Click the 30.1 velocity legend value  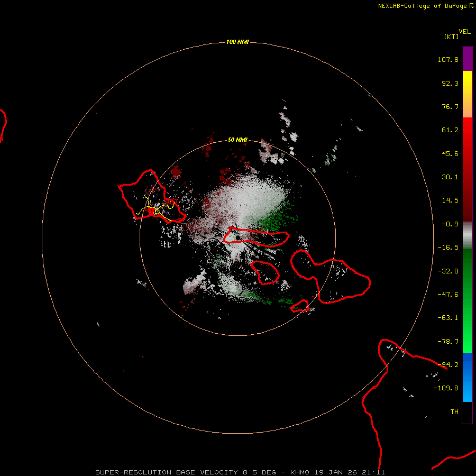tap(450, 177)
